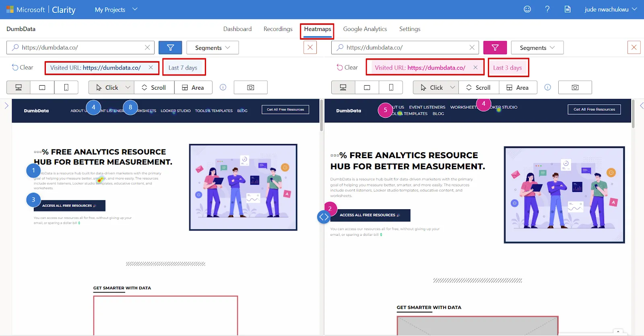Screen dimensions: 644x336
Task: Open the My Projects dropdown
Action: click(x=116, y=10)
